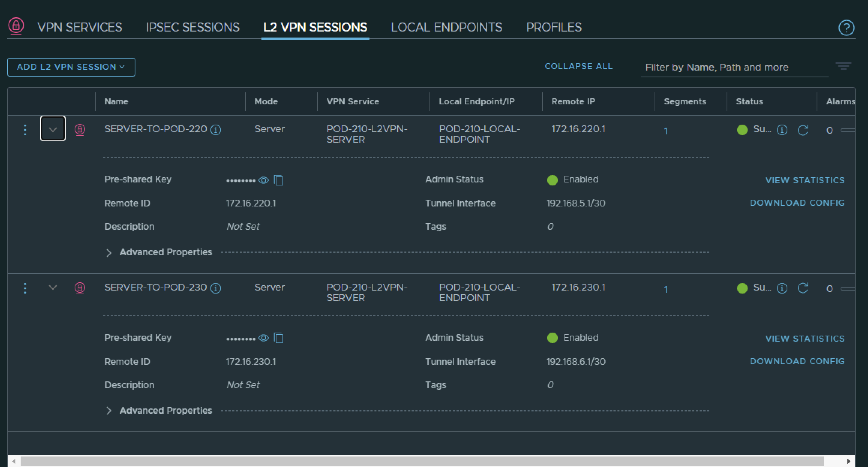Open the ADD L2 VPN SESSION dropdown

[71, 67]
